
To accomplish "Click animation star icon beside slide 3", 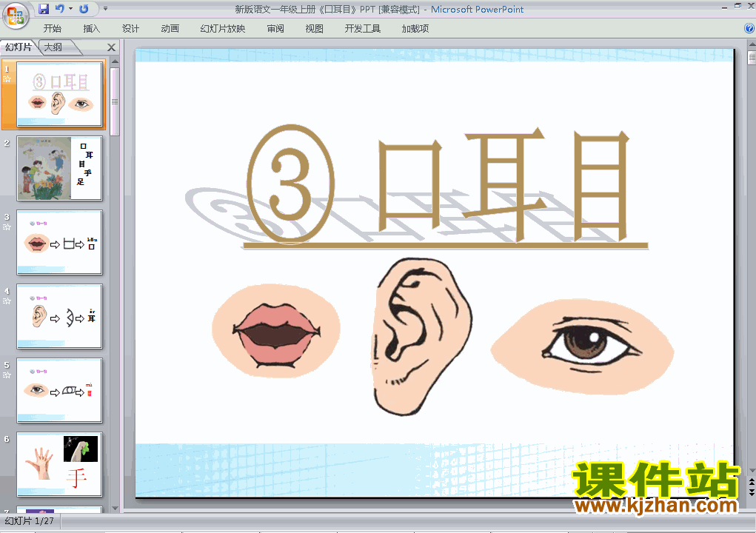I will 7,227.
